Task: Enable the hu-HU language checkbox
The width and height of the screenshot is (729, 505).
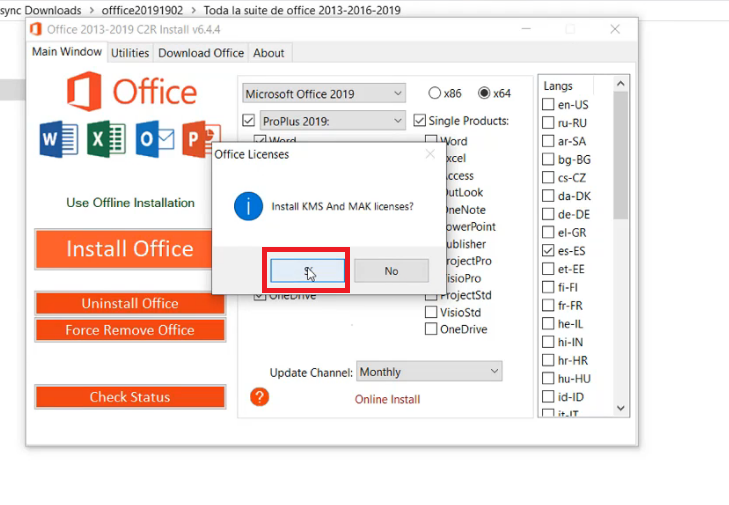Action: (x=548, y=379)
